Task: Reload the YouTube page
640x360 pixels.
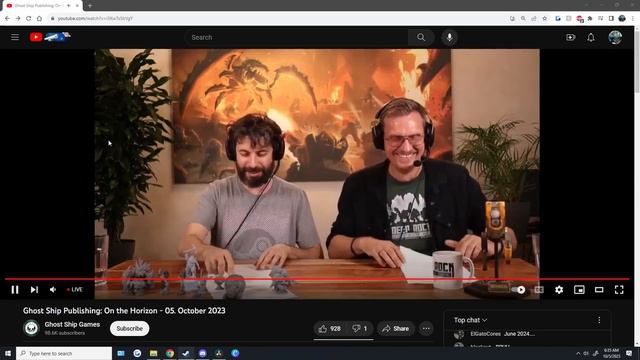Action: click(x=29, y=18)
